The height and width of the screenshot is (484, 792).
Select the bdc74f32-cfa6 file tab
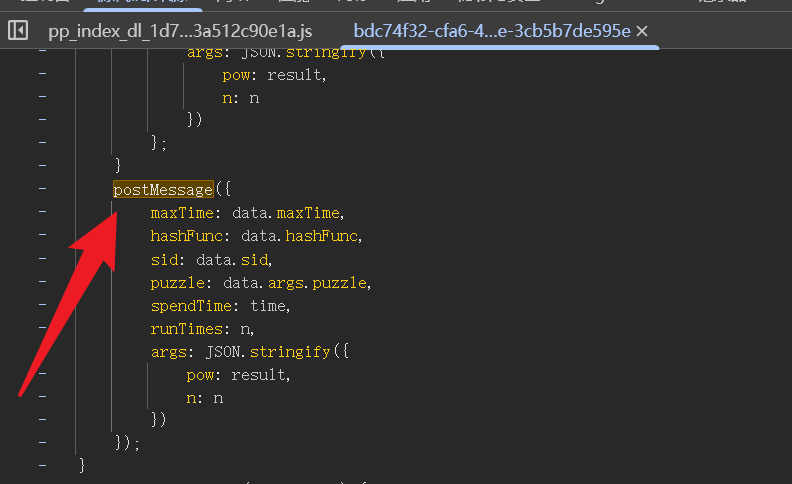click(x=492, y=31)
